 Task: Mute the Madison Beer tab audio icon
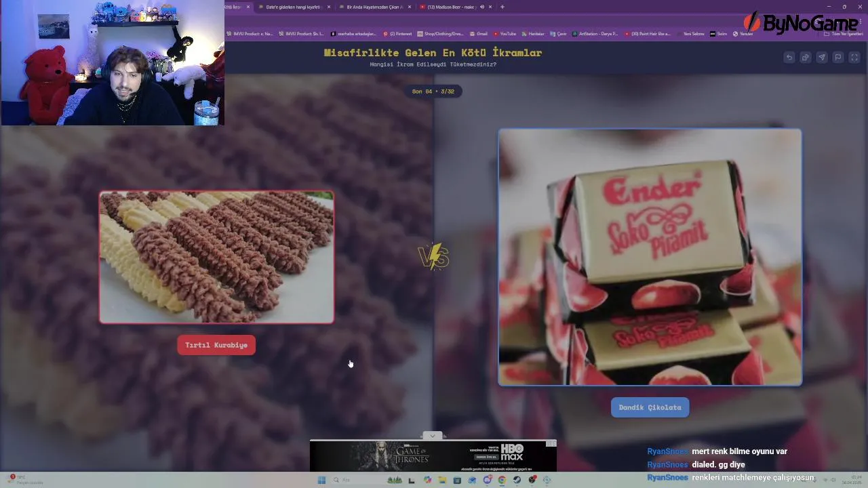(482, 7)
